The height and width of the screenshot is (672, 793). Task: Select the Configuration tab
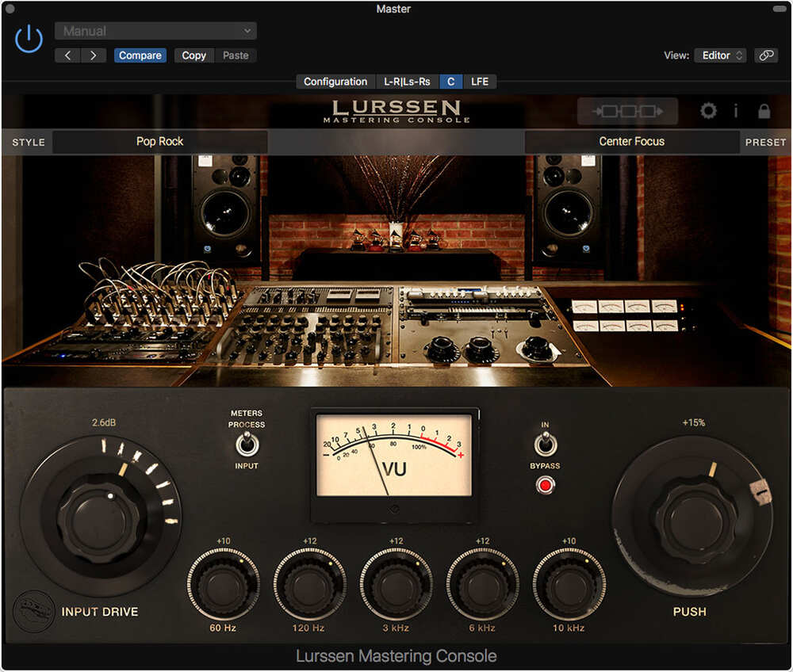coord(335,81)
